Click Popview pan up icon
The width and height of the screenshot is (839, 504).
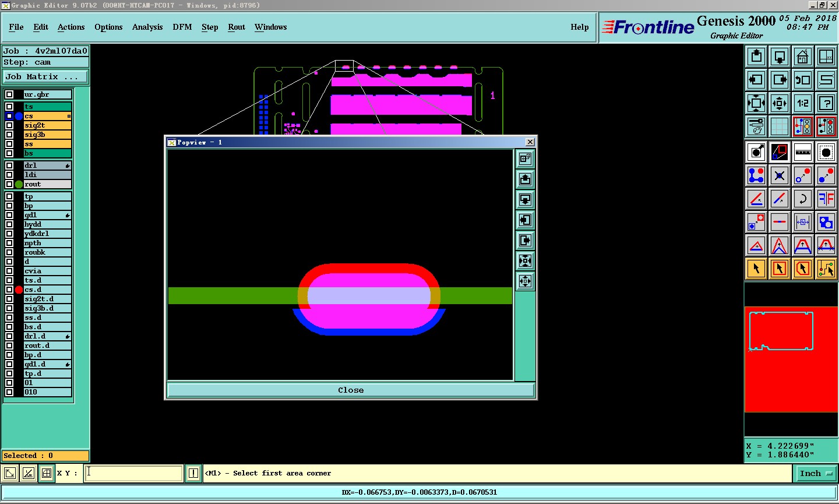(x=525, y=179)
